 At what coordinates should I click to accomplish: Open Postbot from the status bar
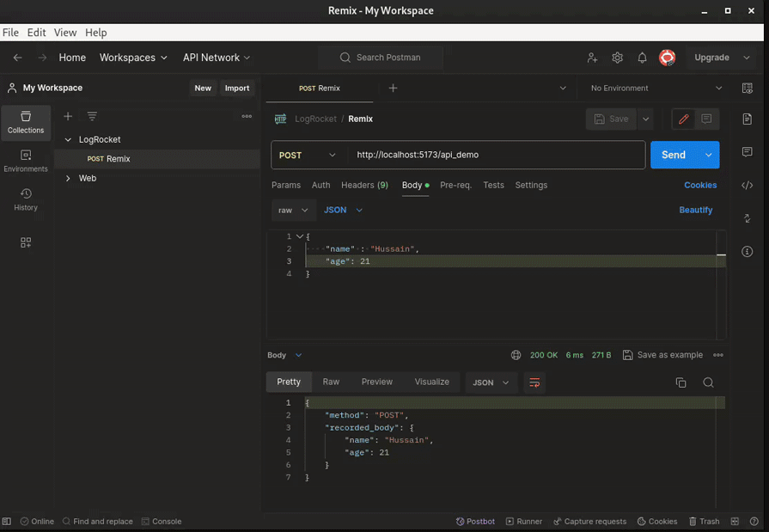[475, 521]
